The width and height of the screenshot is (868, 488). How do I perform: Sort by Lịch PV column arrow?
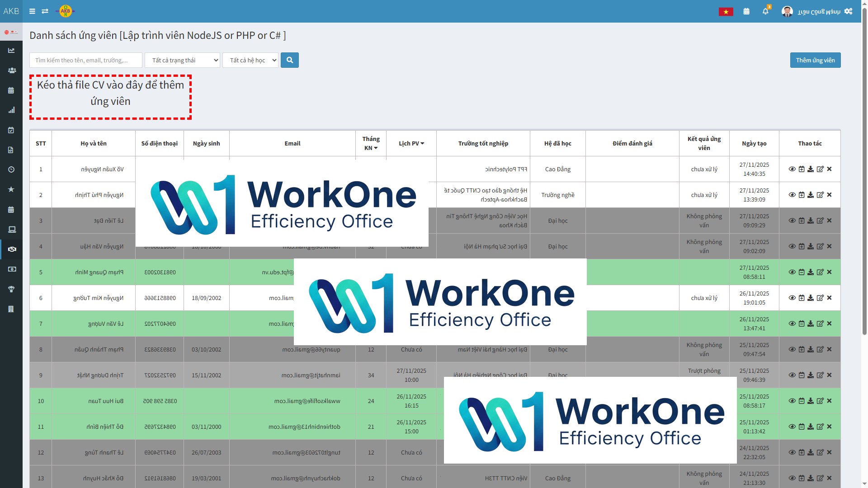[x=422, y=143]
